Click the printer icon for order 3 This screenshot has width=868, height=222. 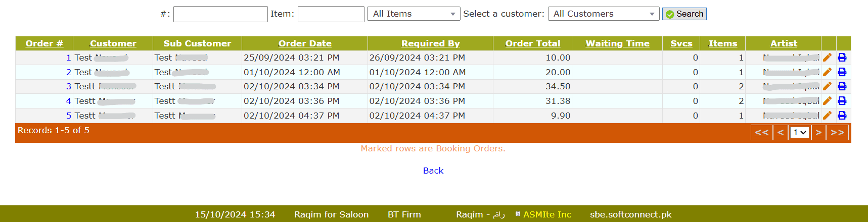(842, 86)
